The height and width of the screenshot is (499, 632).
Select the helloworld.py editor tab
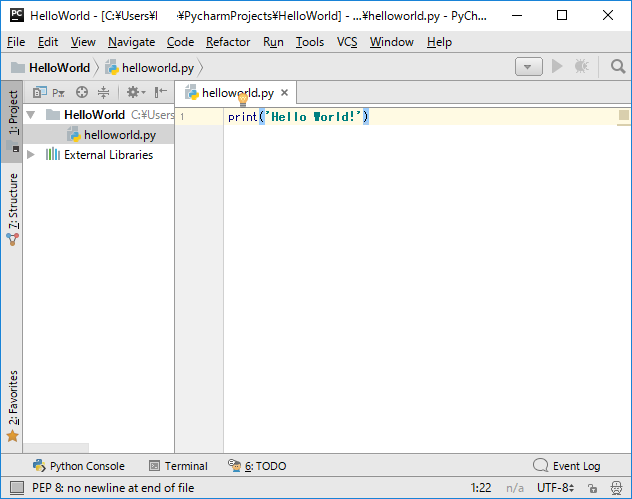click(235, 93)
